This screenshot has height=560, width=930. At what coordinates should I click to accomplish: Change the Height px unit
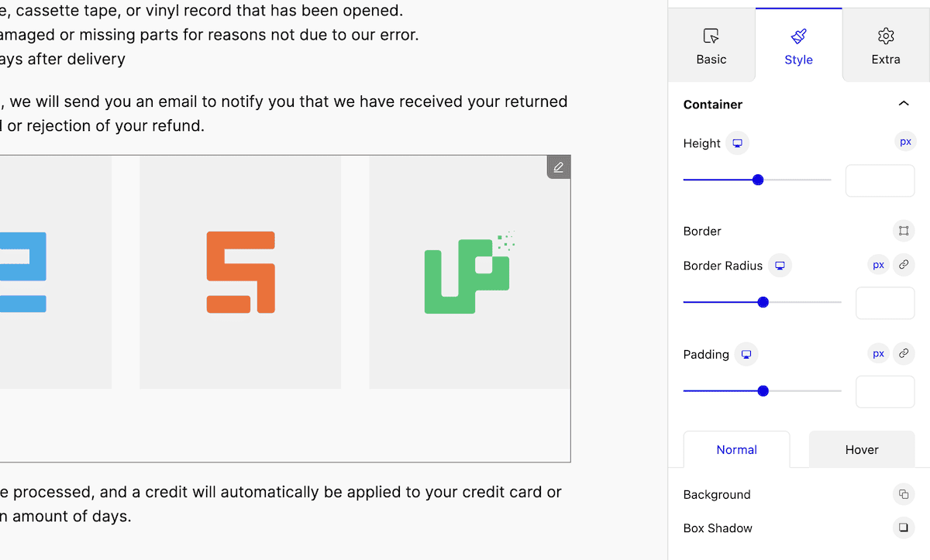(x=905, y=142)
